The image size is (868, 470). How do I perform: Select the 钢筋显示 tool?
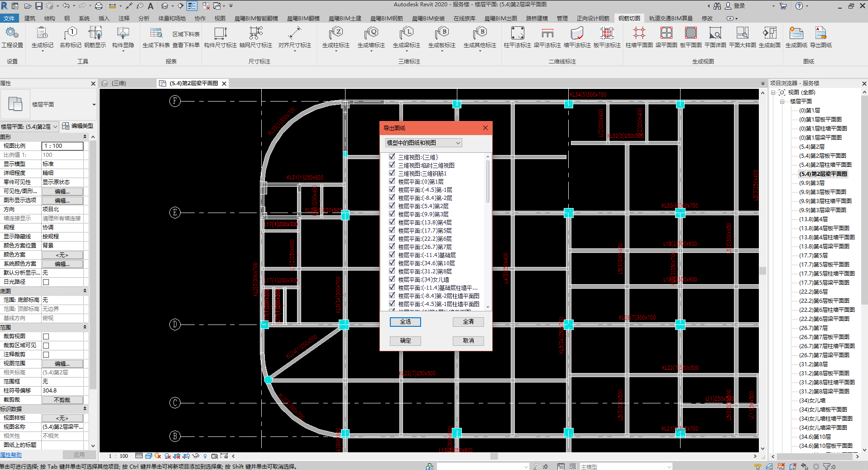(x=95, y=37)
